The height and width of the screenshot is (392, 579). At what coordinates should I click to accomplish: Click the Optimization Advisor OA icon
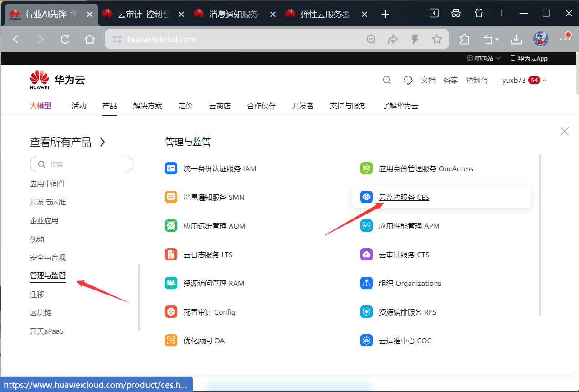(171, 341)
